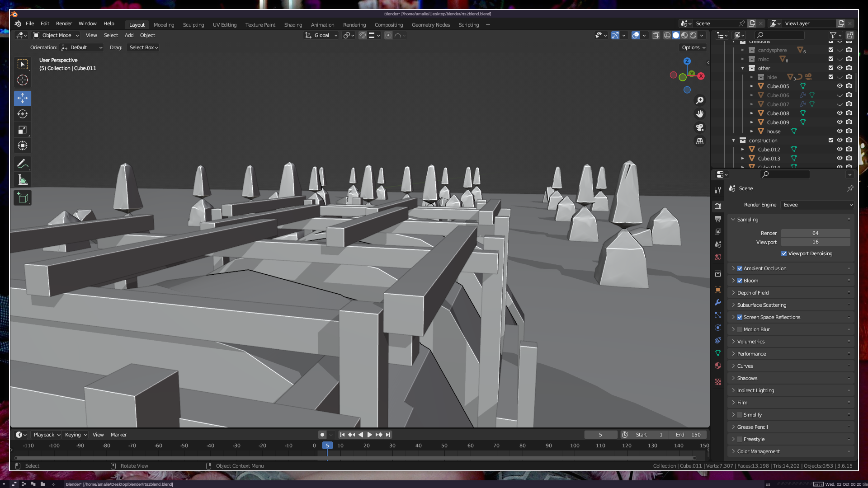Switch to orthographic grid view icon

[700, 141]
